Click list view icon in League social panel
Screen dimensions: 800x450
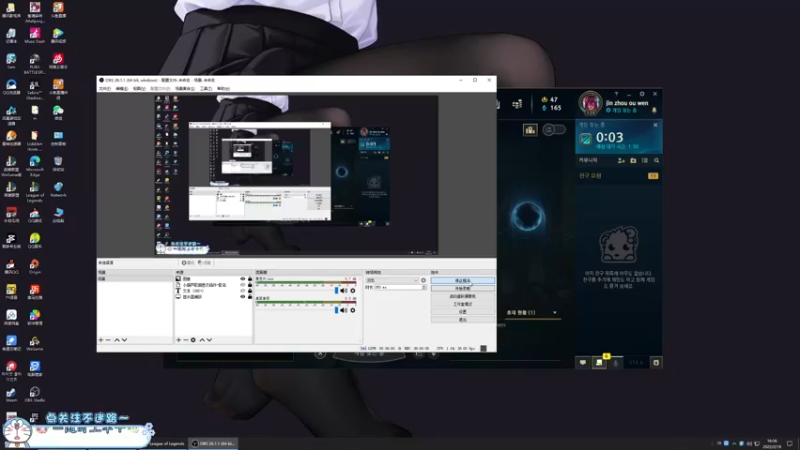tap(645, 160)
